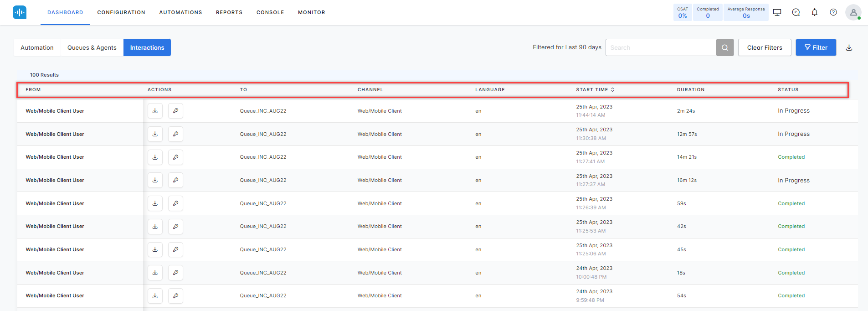
Task: Switch to the Queues & Agents tab
Action: [x=92, y=47]
